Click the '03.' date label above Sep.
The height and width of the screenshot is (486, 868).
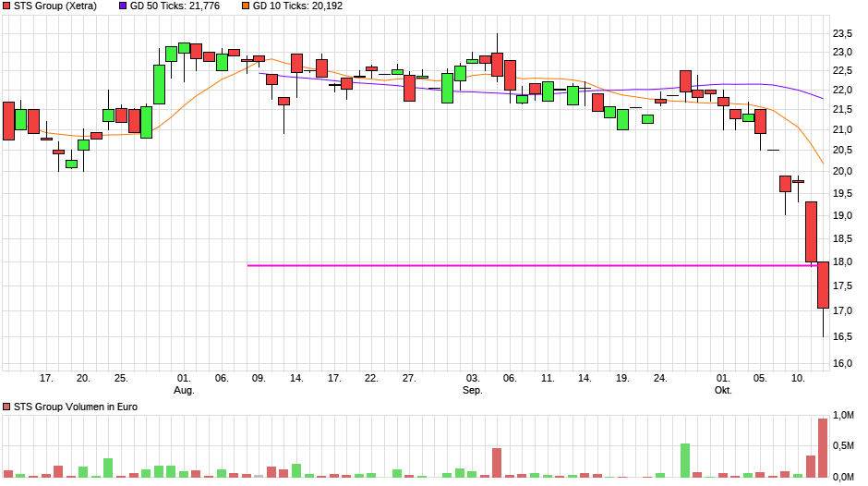point(473,378)
